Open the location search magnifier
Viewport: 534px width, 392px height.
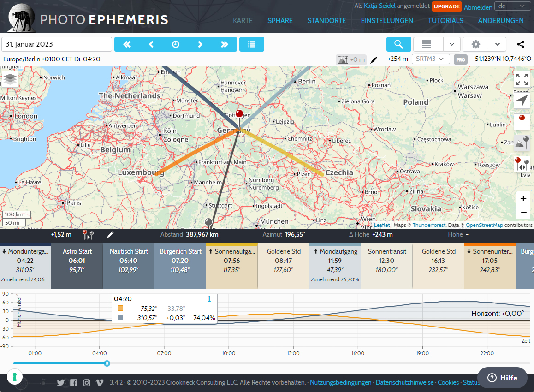[x=398, y=44]
